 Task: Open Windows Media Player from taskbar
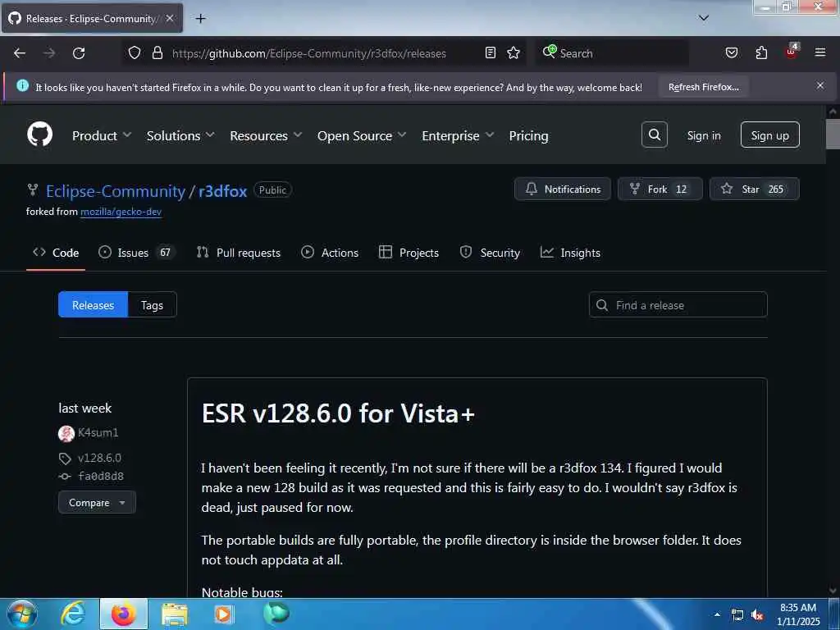pos(223,614)
